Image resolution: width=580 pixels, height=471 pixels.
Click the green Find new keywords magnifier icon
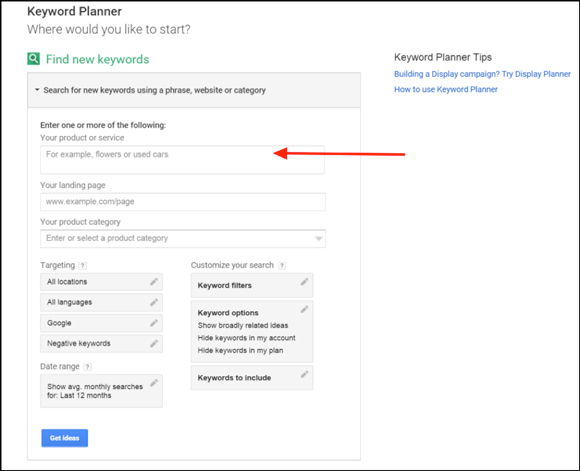pos(33,58)
